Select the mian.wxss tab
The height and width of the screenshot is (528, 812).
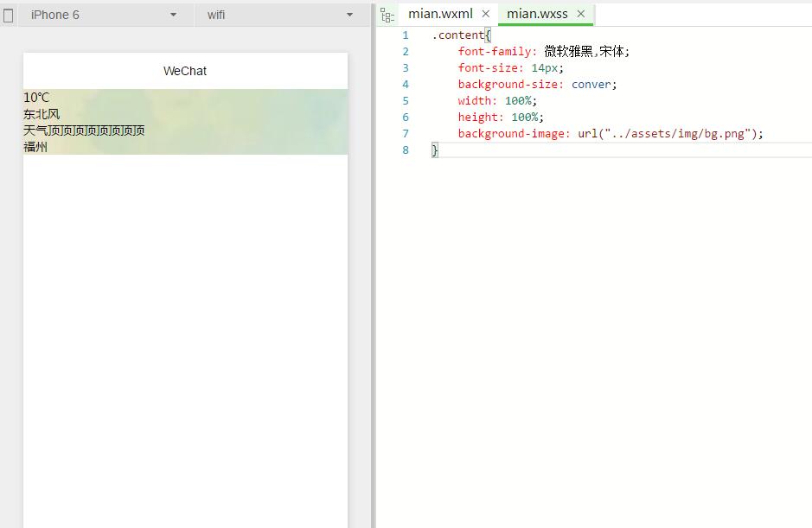click(537, 14)
